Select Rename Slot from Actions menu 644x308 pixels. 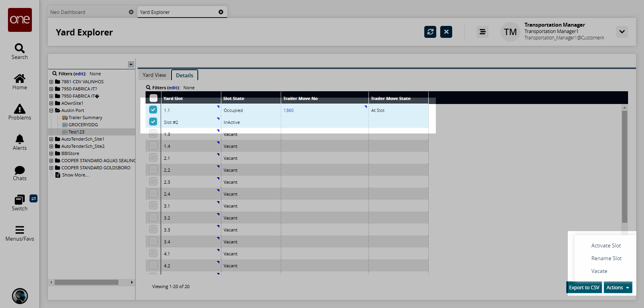pos(606,258)
